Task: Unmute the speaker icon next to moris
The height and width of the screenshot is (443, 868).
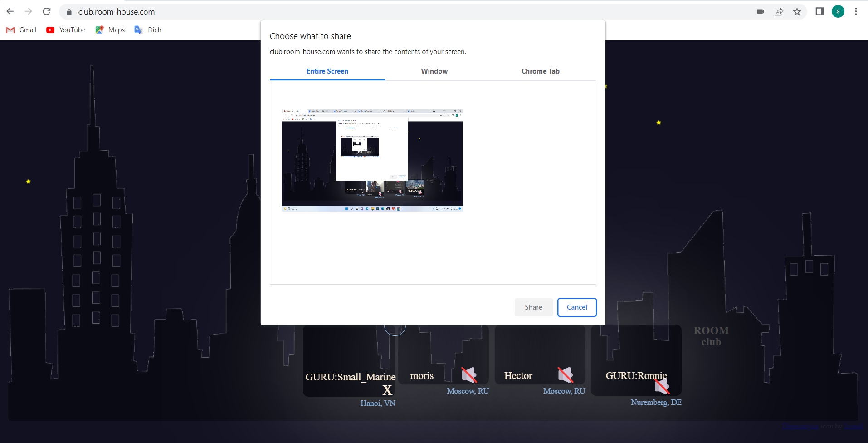Action: coord(469,375)
